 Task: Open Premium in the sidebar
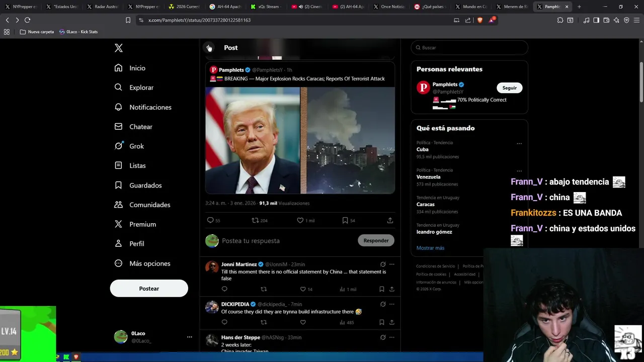pos(135,224)
